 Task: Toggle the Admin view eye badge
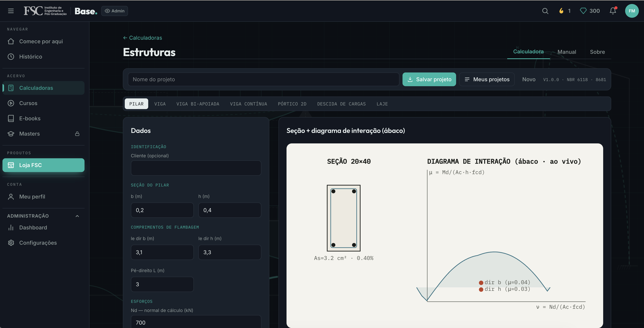(x=114, y=11)
